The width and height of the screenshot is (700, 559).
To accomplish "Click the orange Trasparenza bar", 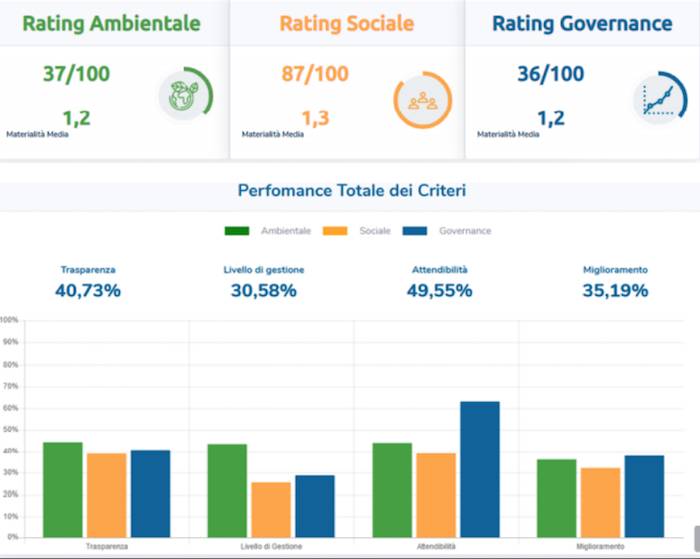I will click(107, 495).
